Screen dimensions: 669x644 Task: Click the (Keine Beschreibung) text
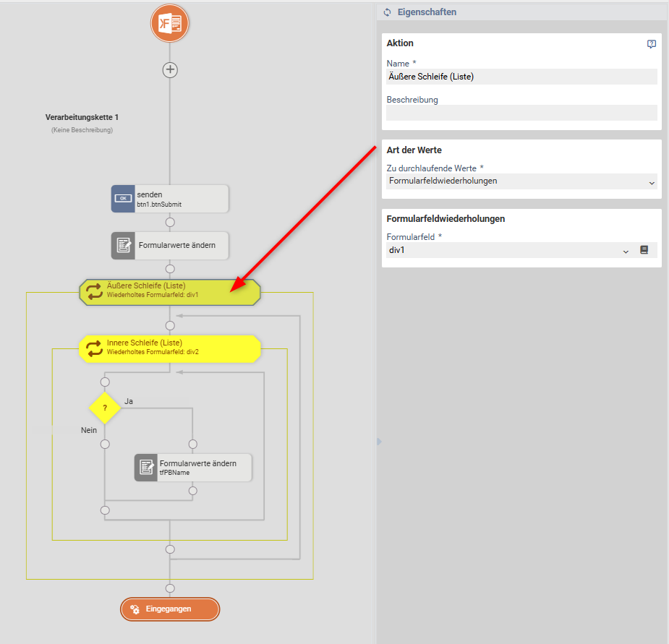coord(82,130)
